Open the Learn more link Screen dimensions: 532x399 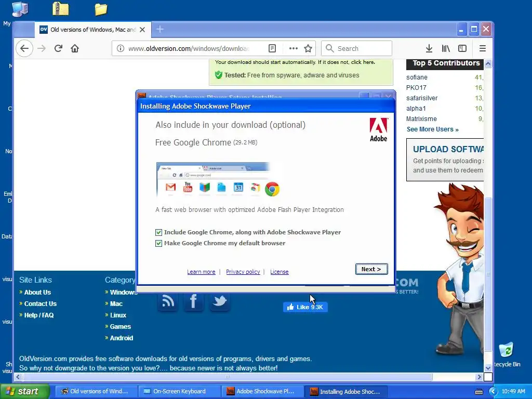coord(201,272)
